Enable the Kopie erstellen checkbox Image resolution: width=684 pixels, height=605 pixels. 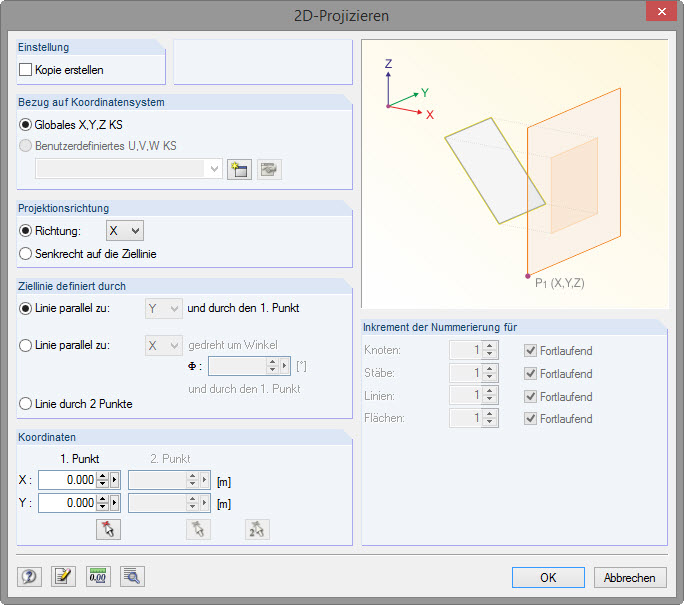(x=25, y=69)
